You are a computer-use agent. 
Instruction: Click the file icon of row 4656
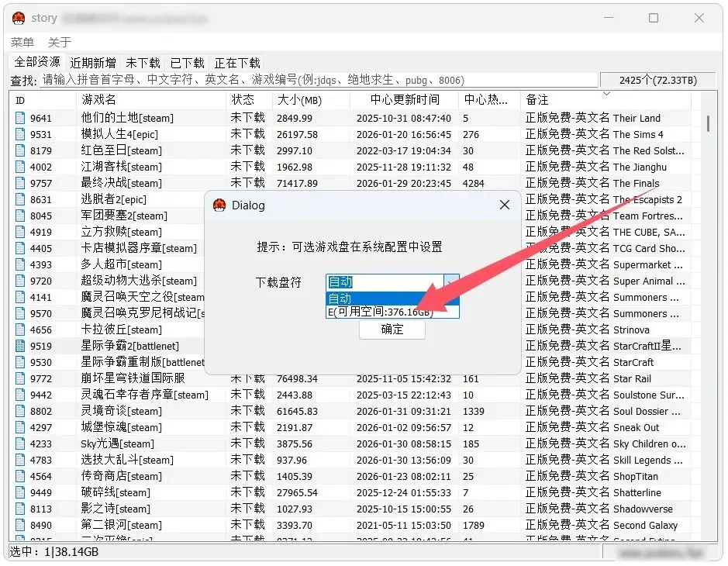20,330
